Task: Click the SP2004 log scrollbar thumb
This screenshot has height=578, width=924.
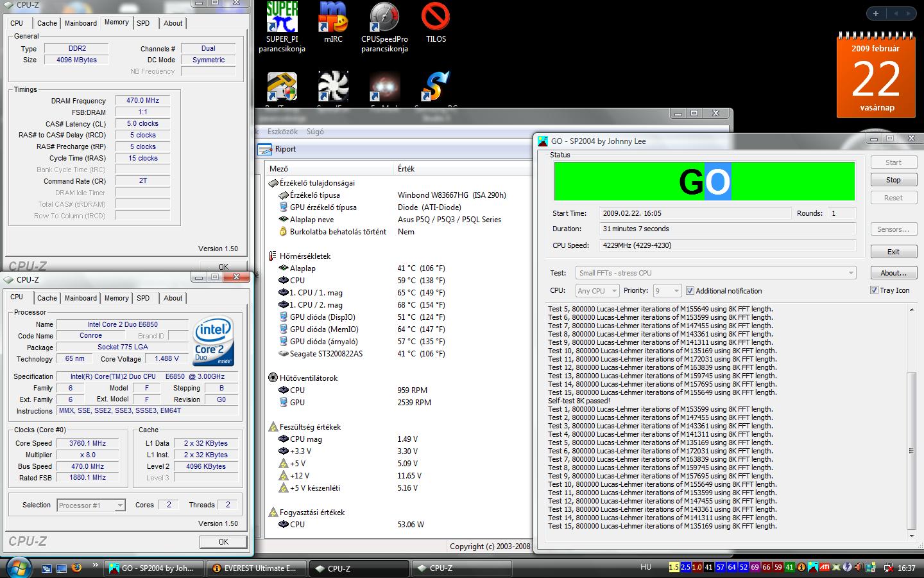Action: (x=912, y=450)
